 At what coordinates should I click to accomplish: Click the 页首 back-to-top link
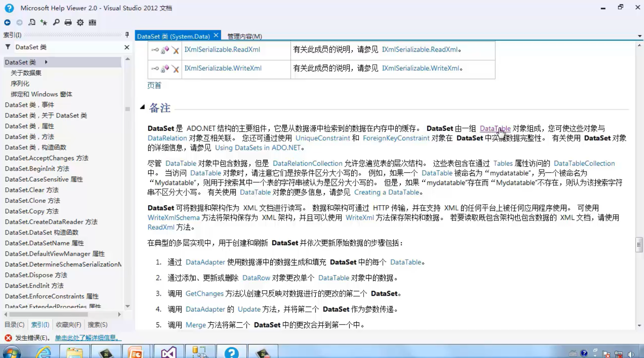point(154,85)
